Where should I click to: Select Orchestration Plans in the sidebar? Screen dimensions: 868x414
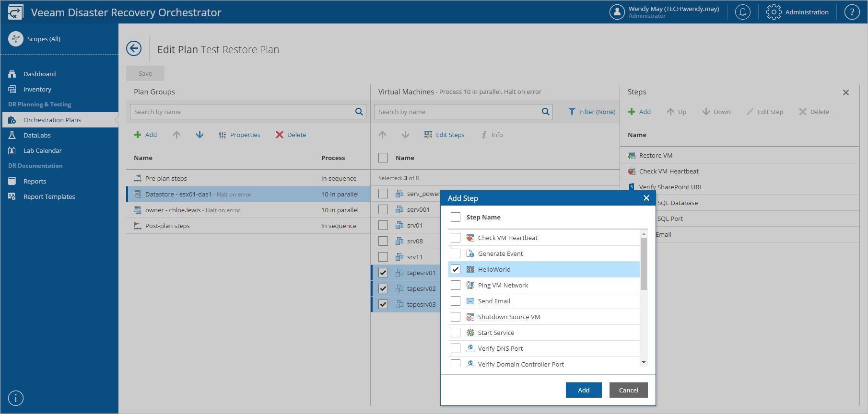[x=59, y=120]
